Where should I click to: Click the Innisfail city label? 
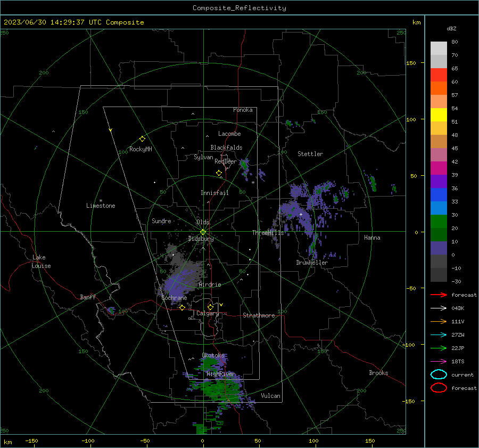(214, 193)
